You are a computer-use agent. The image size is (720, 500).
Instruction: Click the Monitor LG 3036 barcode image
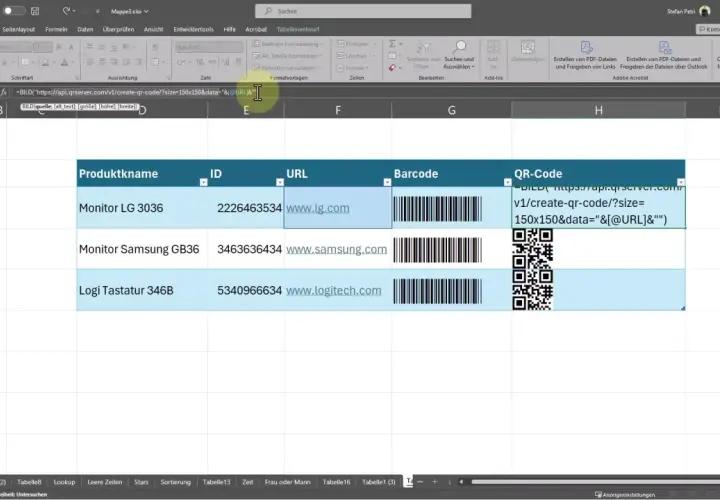coord(438,209)
